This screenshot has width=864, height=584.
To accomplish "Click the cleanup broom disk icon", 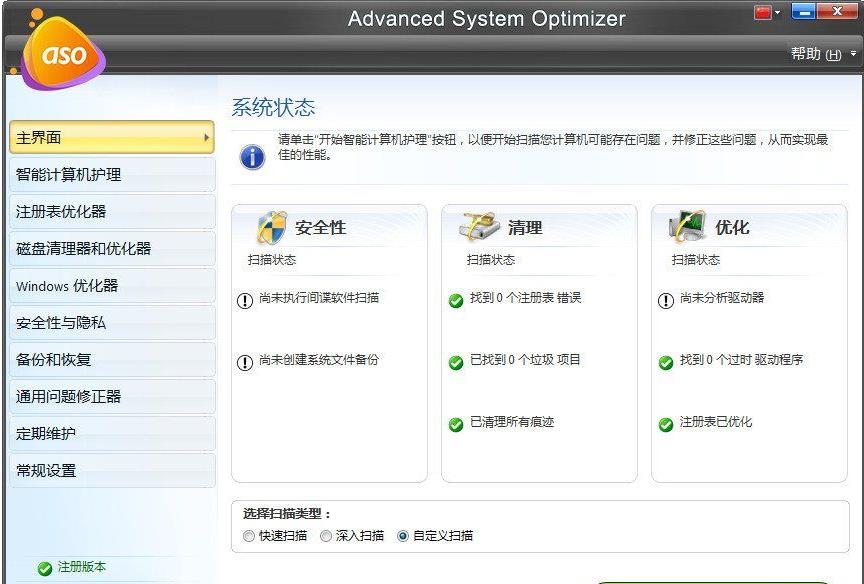I will point(480,227).
